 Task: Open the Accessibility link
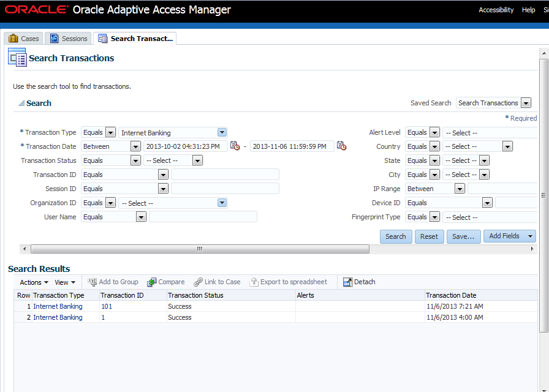(x=496, y=10)
